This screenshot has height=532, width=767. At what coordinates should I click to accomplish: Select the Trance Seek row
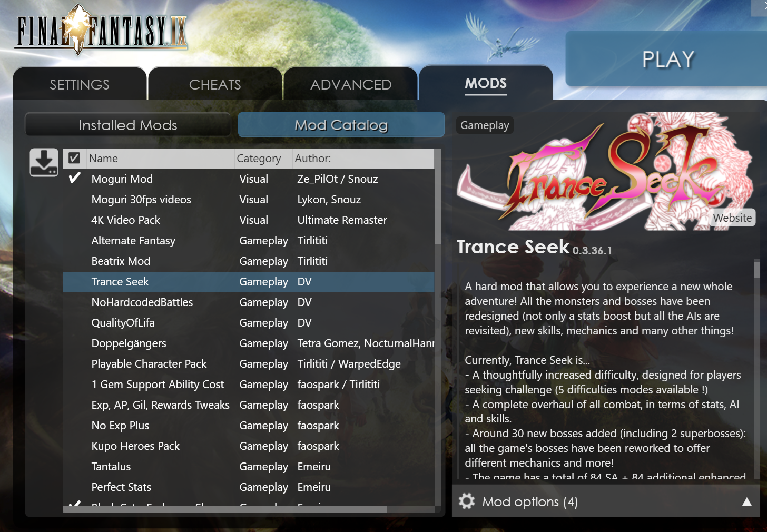(249, 282)
